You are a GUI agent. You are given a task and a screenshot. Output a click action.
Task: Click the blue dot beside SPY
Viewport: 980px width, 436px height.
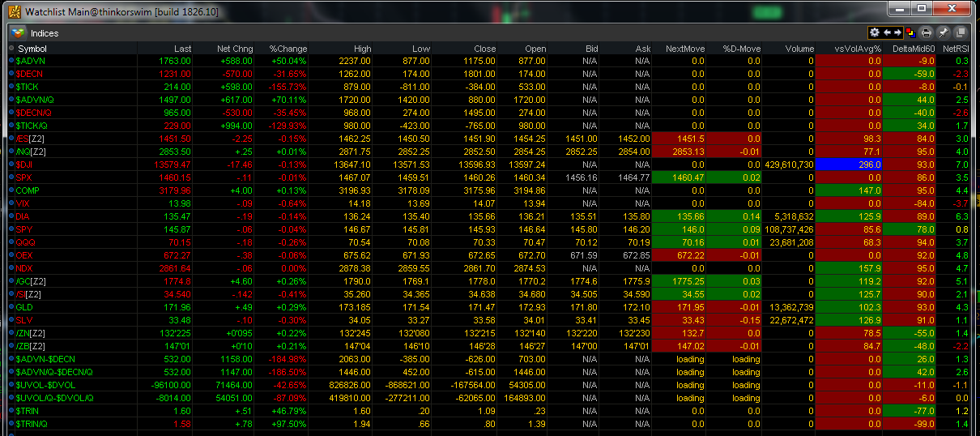(x=11, y=229)
